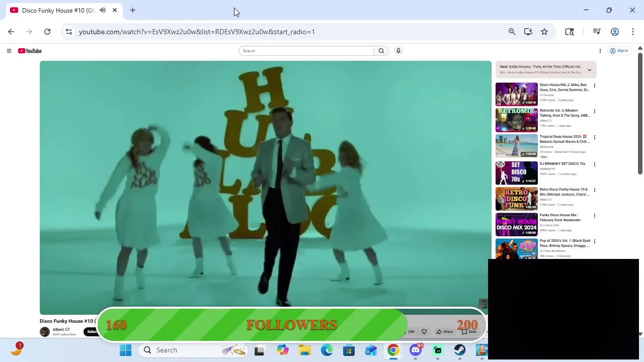Open Retromix Vol. 6 video thumbnail
This screenshot has height=362, width=644.
[517, 120]
